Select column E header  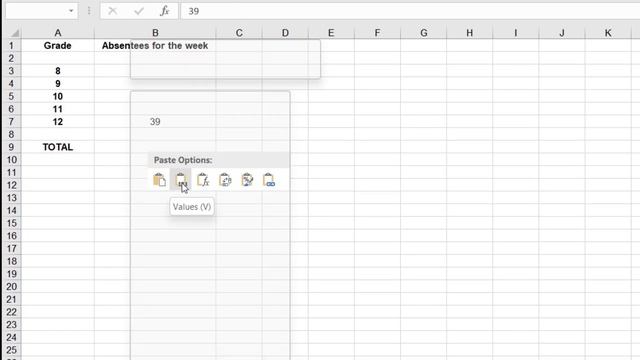point(331,33)
